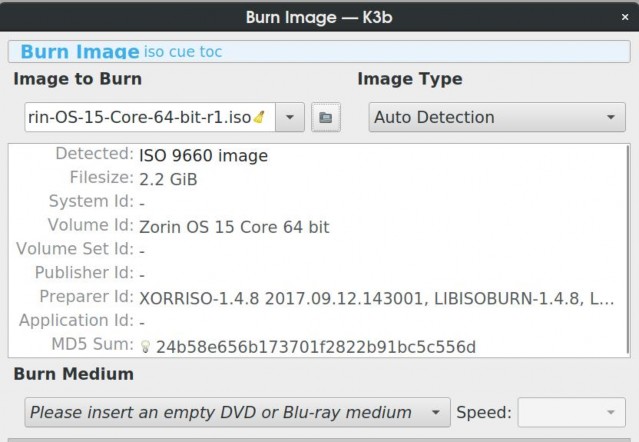The height and width of the screenshot is (442, 639).
Task: Clear the image path with the broom icon
Action: point(259,117)
